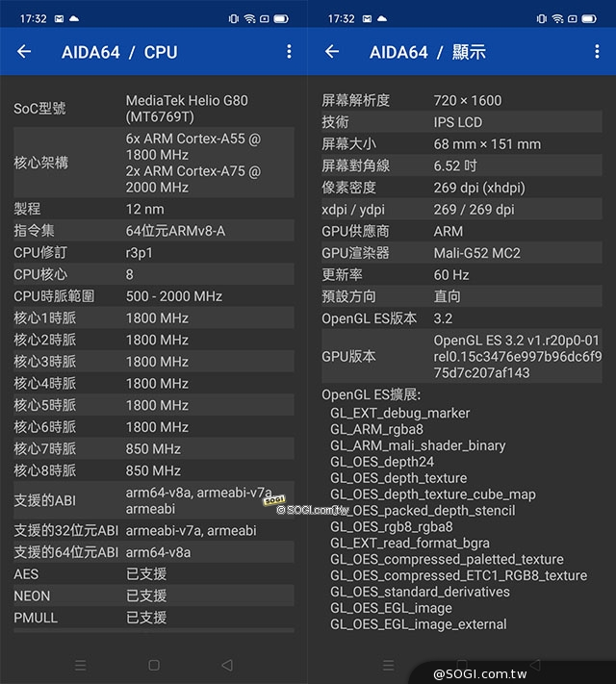The width and height of the screenshot is (616, 684).
Task: Tap the 支援的ABI row
Action: 154,500
